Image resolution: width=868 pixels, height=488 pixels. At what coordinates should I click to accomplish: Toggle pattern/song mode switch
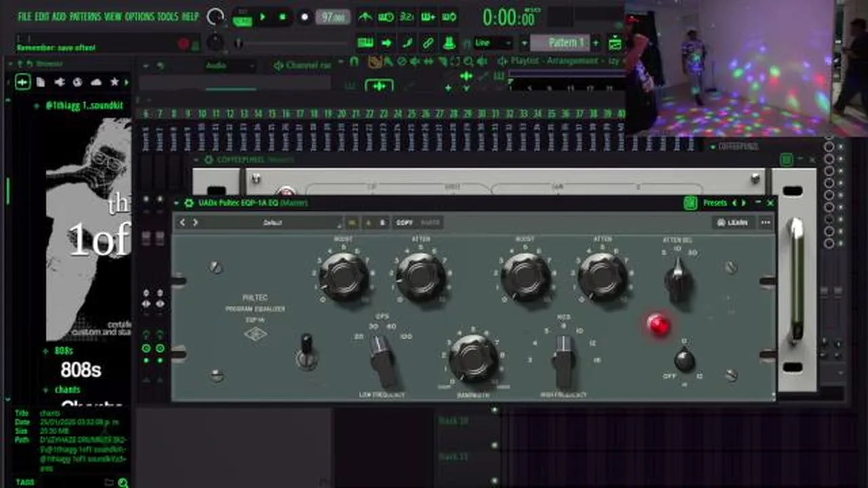(x=242, y=18)
